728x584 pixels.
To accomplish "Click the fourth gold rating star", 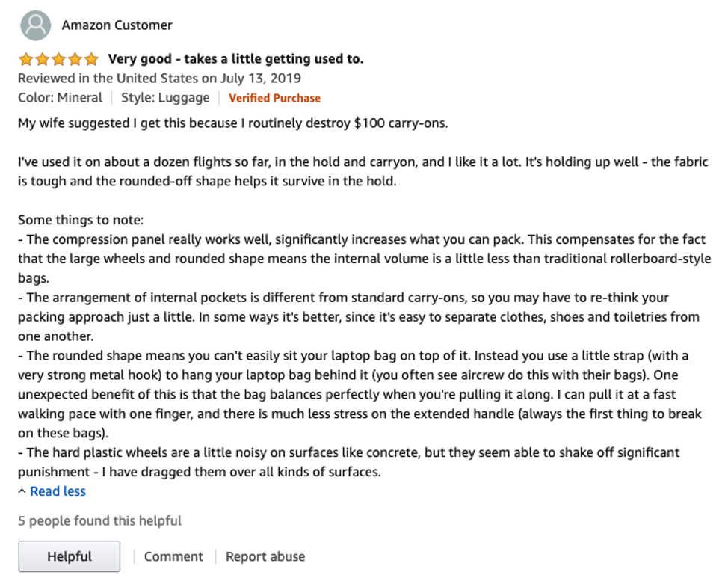I will coord(75,59).
